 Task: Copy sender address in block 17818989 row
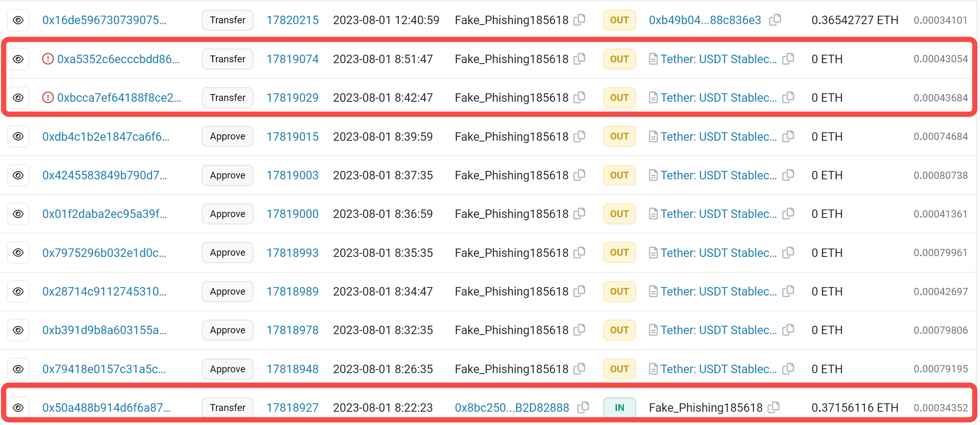pyautogui.click(x=579, y=291)
